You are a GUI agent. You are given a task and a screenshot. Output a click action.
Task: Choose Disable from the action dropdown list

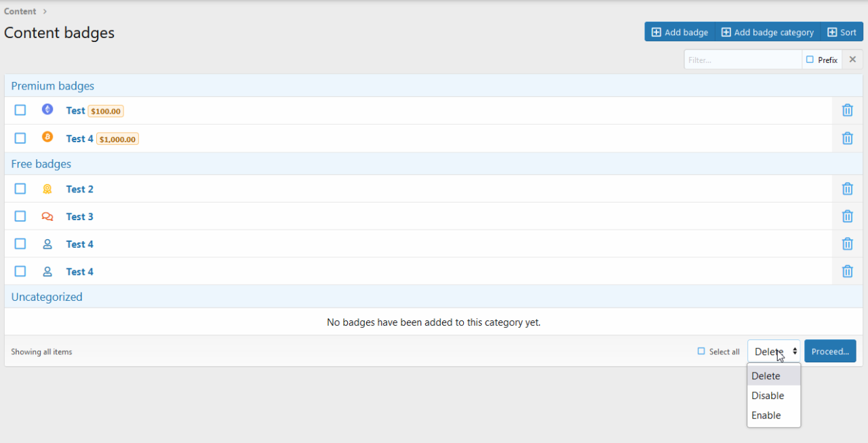(x=768, y=396)
